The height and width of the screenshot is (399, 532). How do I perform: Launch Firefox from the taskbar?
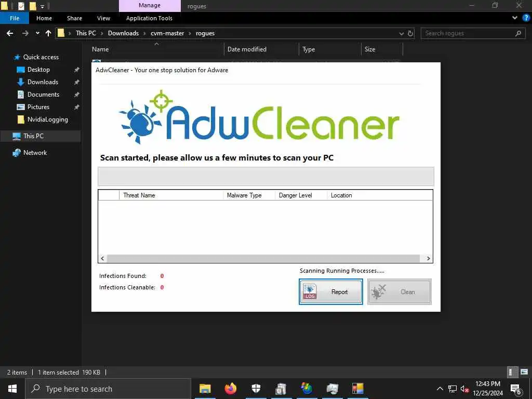pyautogui.click(x=230, y=389)
